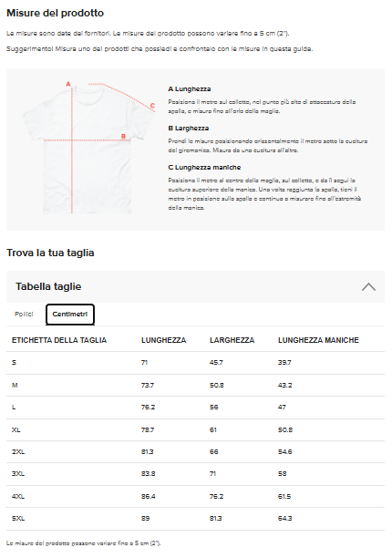
Task: Click the t-shirt measurement diagram
Action: (x=88, y=148)
